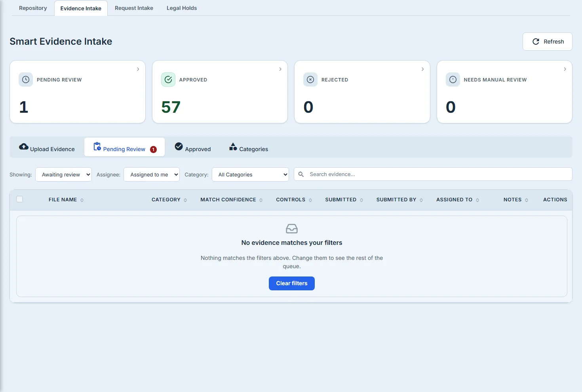This screenshot has width=582, height=392.
Task: Switch to the Request Intake tab
Action: [134, 8]
